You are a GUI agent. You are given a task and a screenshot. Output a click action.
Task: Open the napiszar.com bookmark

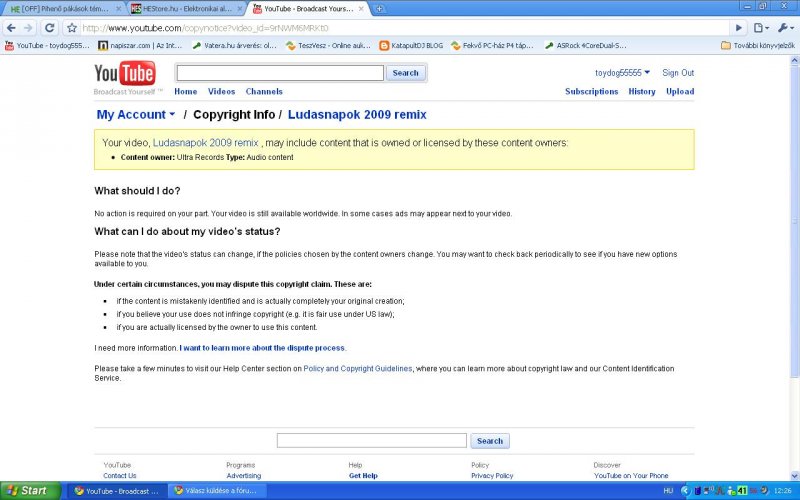[x=140, y=45]
